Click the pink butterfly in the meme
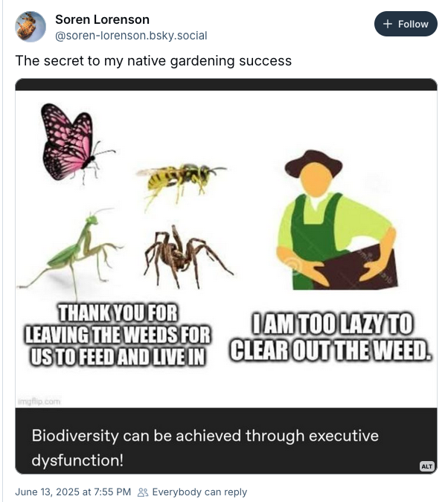This screenshot has width=448, height=502. point(71,141)
